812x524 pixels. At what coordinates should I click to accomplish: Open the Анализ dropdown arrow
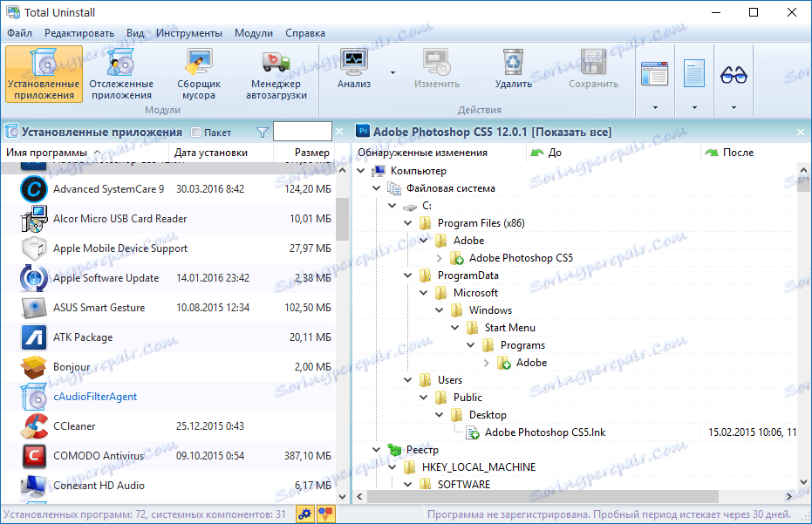coord(392,72)
